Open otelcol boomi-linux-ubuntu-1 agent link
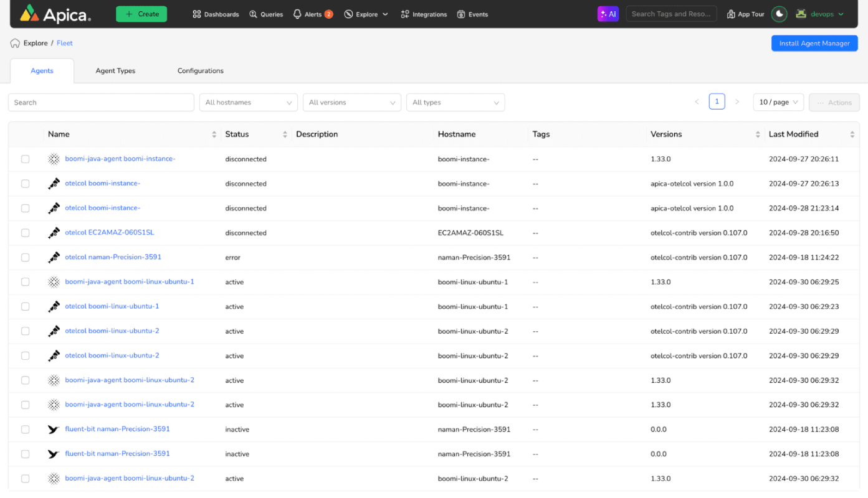The image size is (868, 498). (x=112, y=306)
